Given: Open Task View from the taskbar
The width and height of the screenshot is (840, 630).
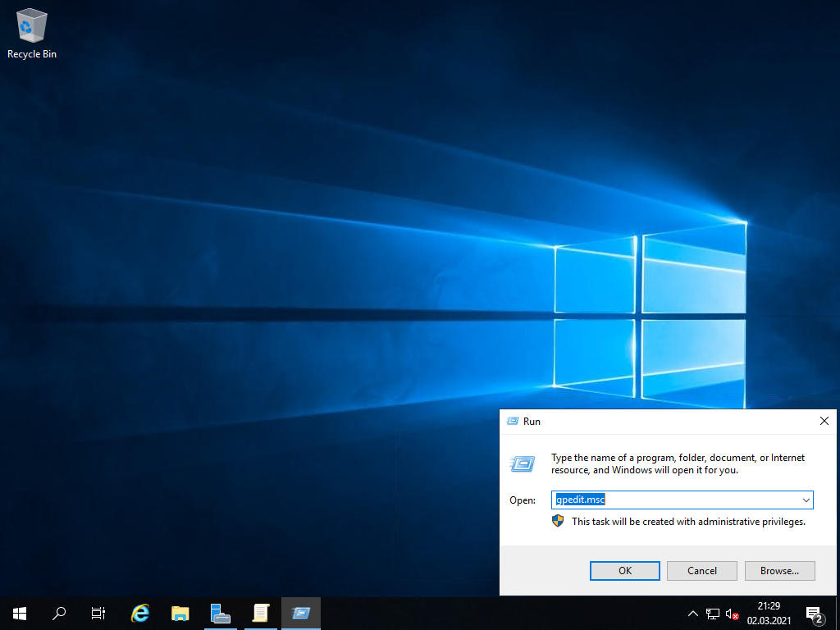Looking at the screenshot, I should (98, 613).
